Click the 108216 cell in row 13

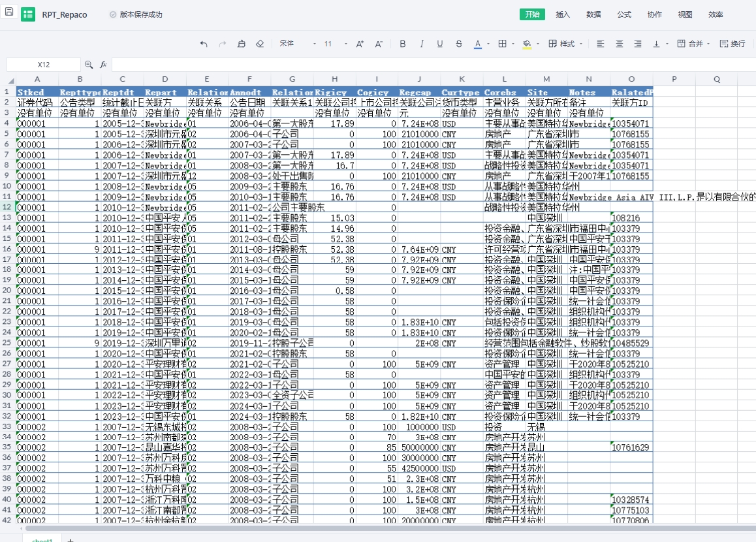pyautogui.click(x=631, y=218)
